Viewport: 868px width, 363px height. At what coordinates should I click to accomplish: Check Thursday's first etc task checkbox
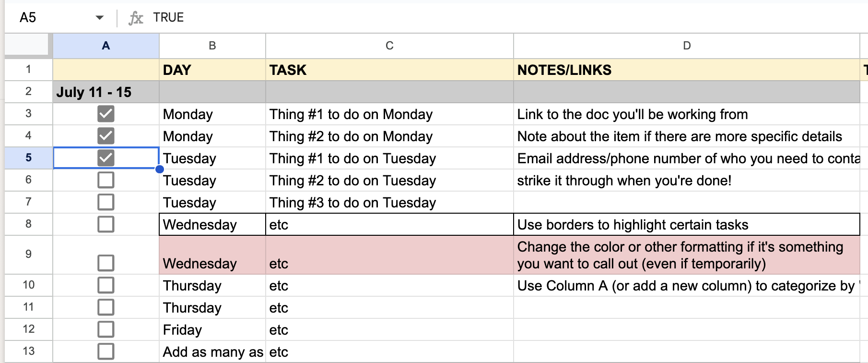click(105, 285)
